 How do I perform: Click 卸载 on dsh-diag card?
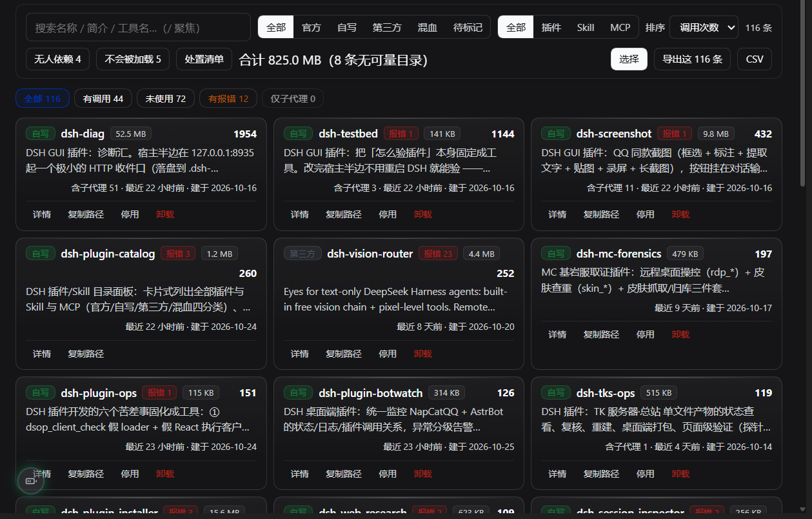(165, 214)
